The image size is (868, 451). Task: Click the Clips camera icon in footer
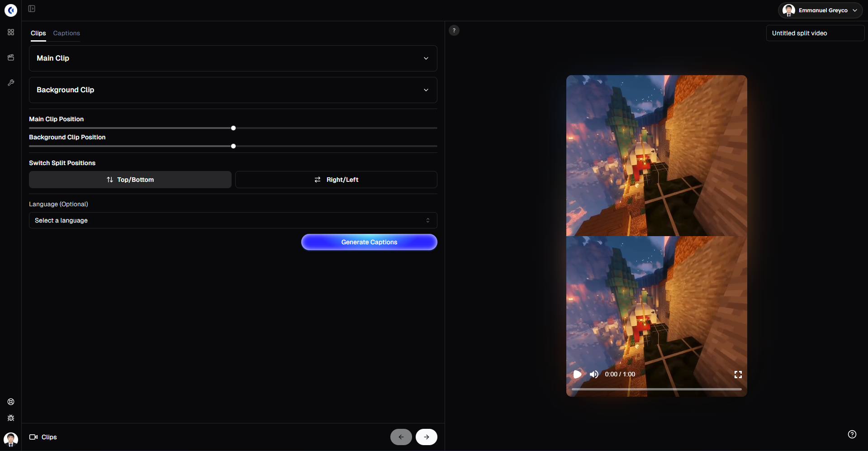(33, 437)
